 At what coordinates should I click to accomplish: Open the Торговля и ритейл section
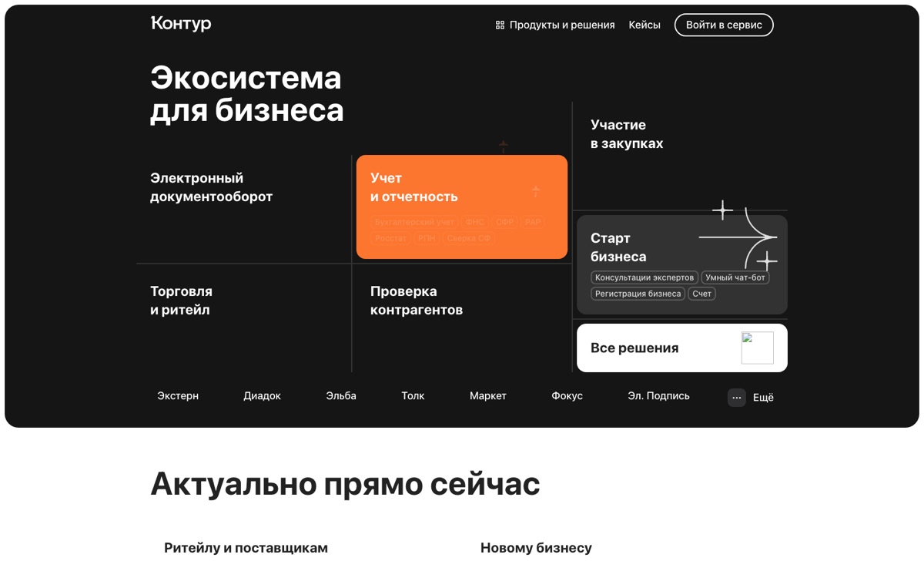tap(182, 301)
